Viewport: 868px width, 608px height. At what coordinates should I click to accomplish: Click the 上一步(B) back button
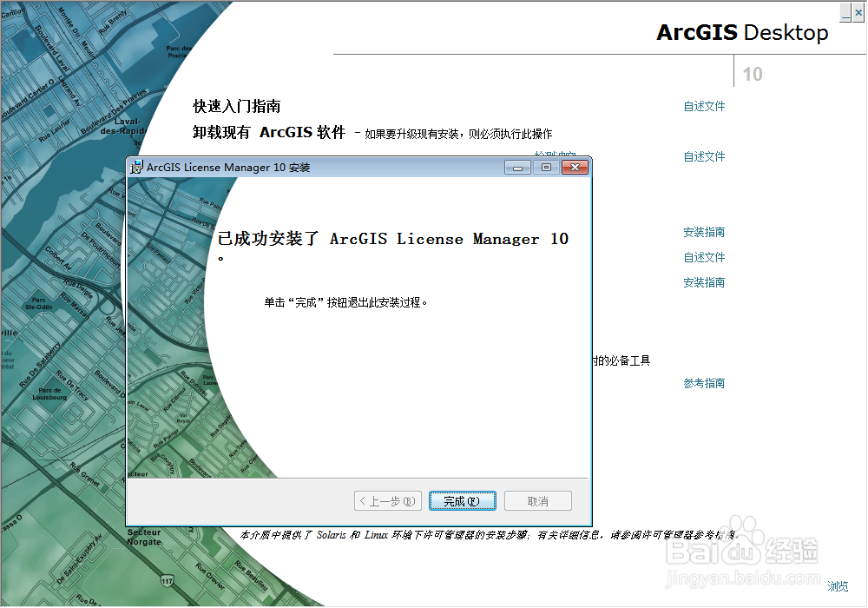click(387, 501)
